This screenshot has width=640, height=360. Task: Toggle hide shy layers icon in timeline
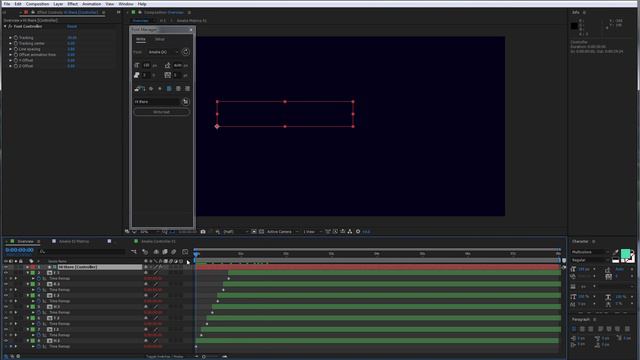point(156,252)
